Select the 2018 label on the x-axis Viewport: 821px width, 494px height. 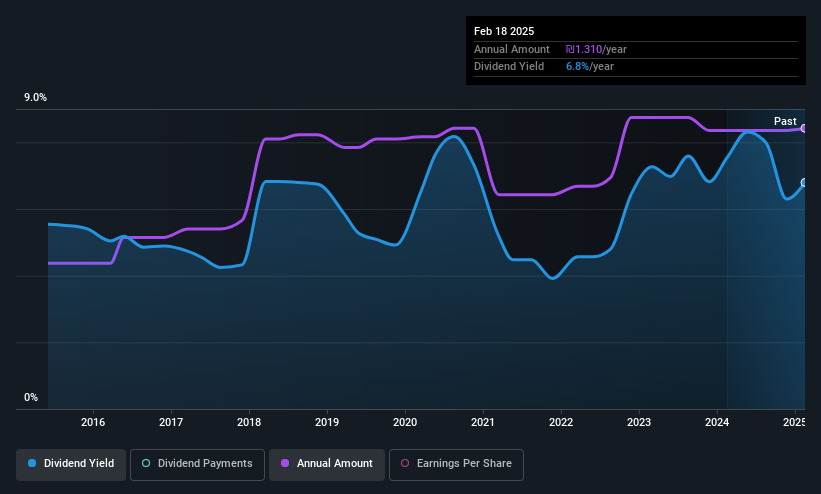[249, 422]
